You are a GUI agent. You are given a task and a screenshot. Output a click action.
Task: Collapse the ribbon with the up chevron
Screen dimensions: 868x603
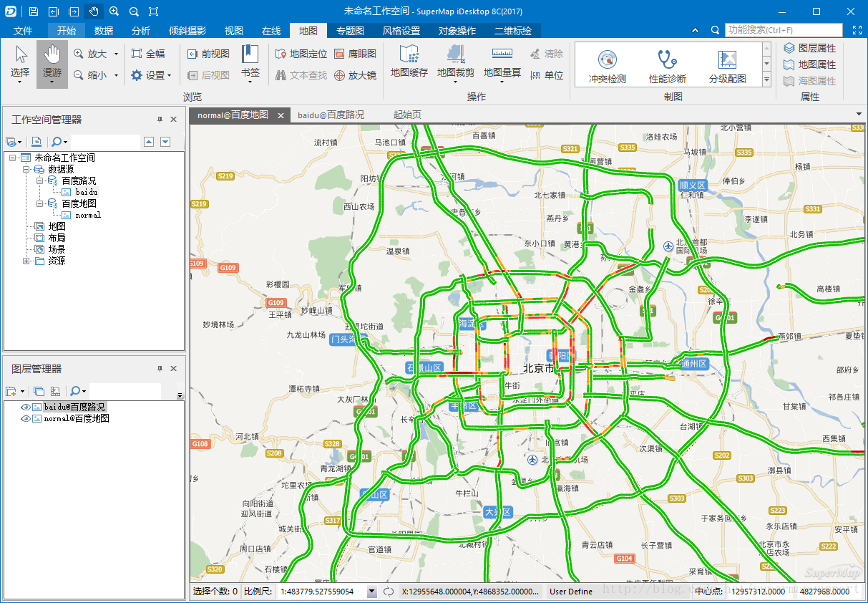pyautogui.click(x=695, y=30)
